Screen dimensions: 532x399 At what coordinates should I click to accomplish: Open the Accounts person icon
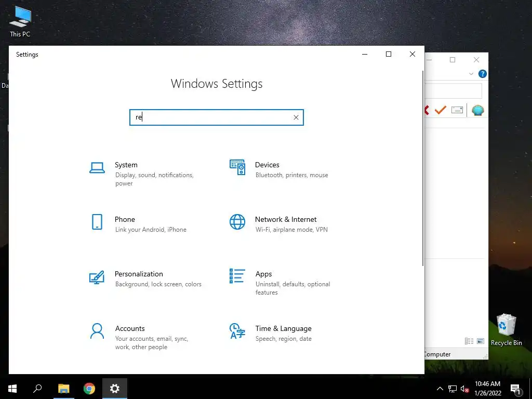(x=97, y=331)
